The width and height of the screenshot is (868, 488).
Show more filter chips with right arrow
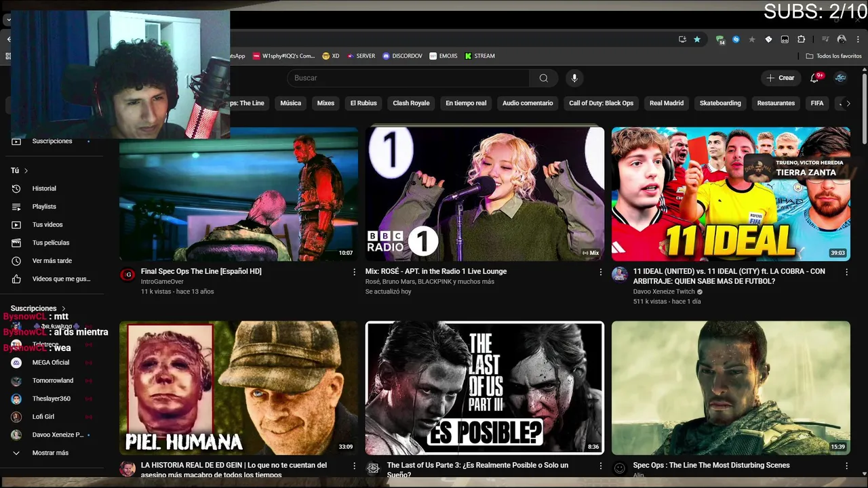pos(848,103)
